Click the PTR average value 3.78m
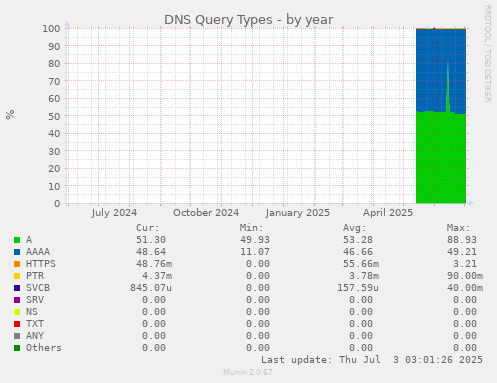This screenshot has height=383, width=497. 364,276
